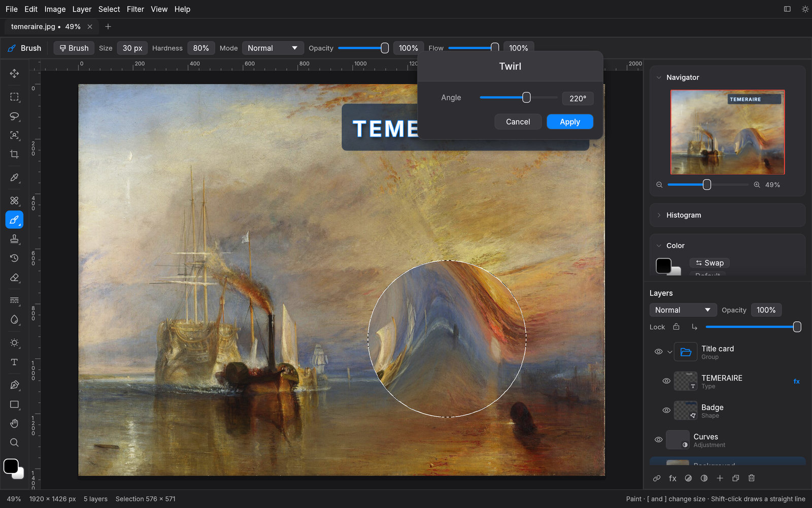Delete layer with the trash icon

pyautogui.click(x=752, y=478)
